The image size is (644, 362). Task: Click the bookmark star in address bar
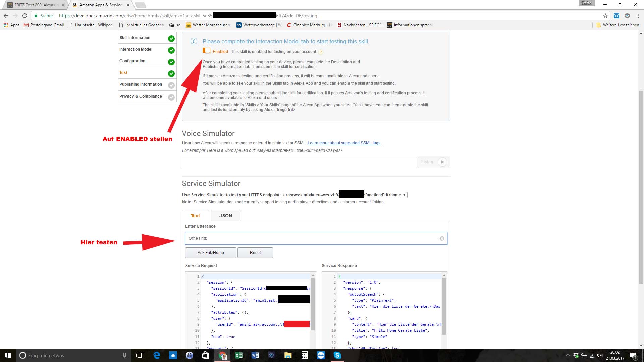(605, 16)
